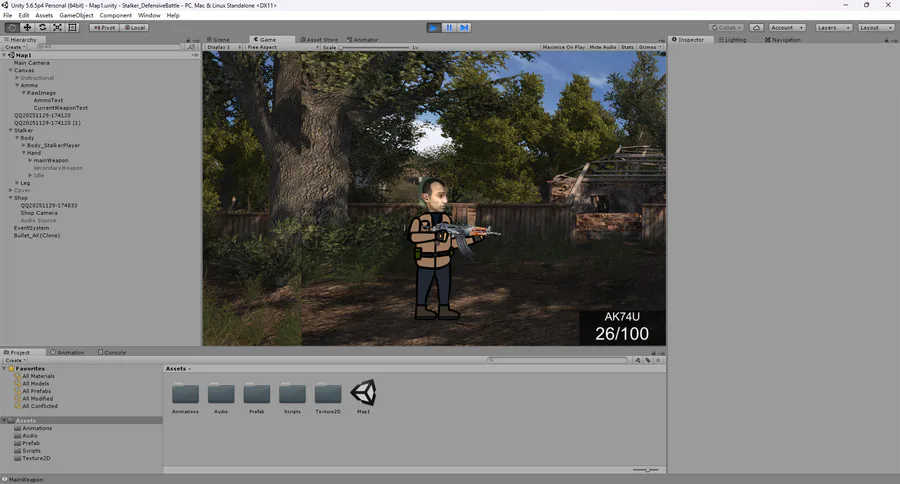Click the save search star icon in Project
The image size is (900, 484).
658,361
